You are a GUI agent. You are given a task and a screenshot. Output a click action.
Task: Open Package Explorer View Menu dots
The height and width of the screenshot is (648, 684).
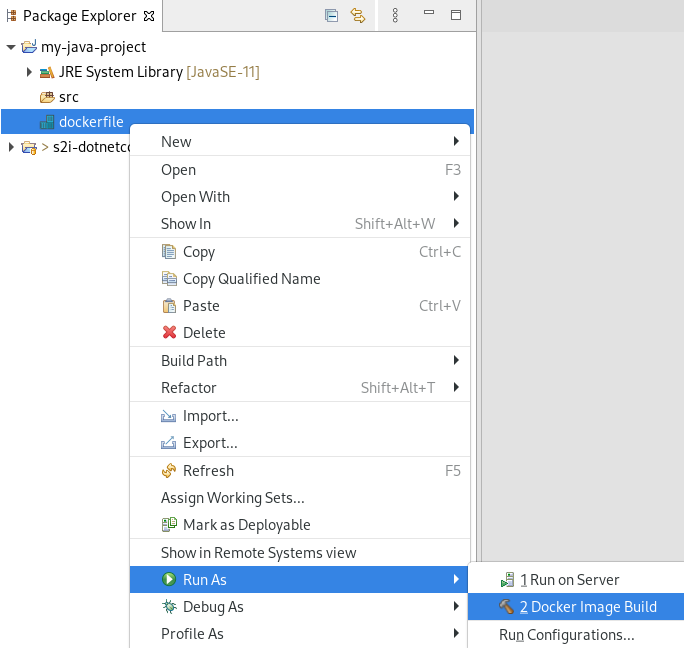point(395,15)
